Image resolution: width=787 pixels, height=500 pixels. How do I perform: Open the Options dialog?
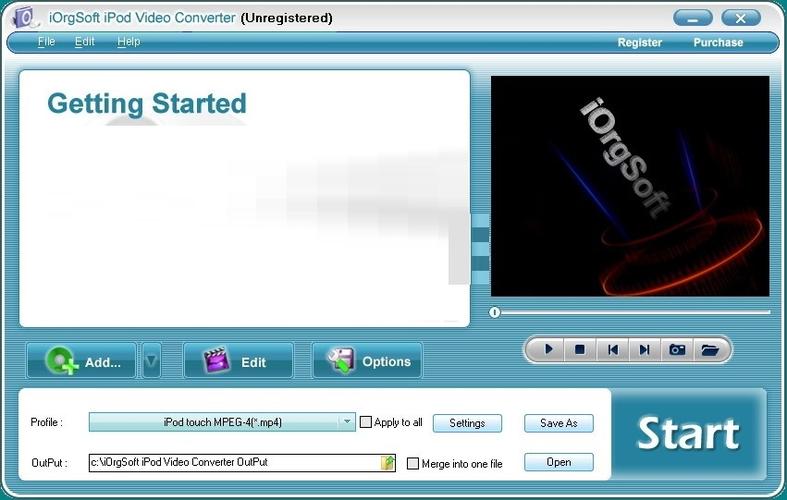(x=367, y=361)
